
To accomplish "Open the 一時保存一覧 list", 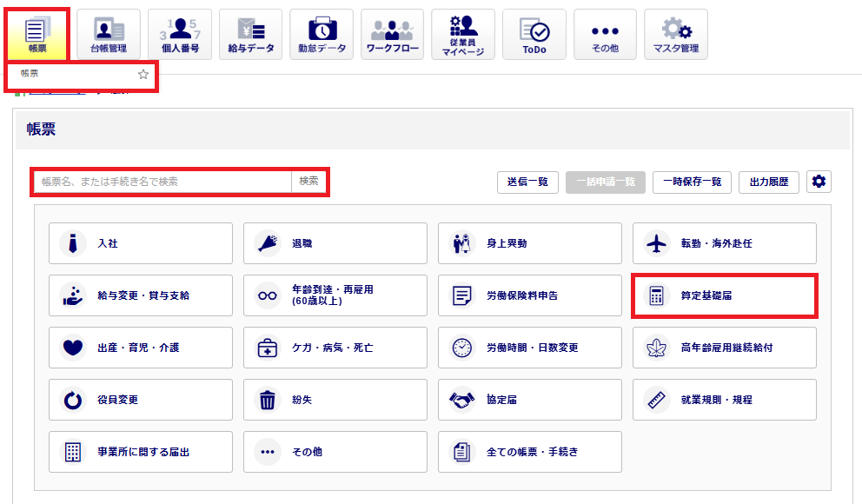I will 692,182.
